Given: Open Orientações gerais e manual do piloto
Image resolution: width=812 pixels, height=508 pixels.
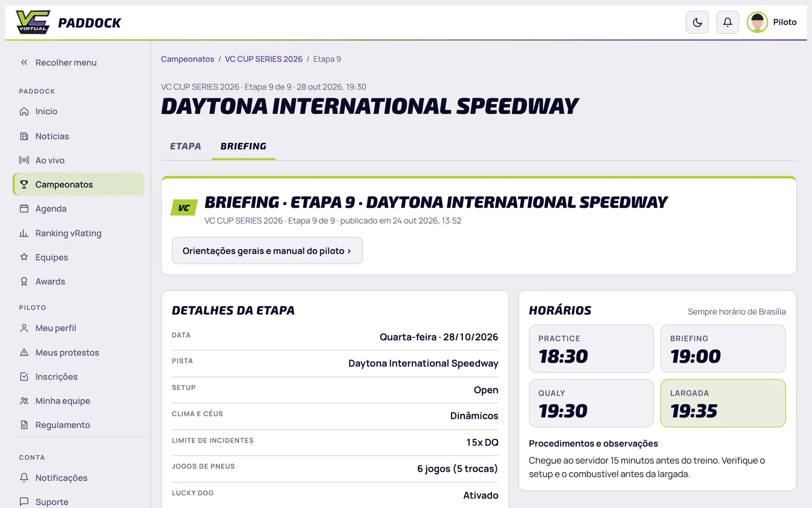Looking at the screenshot, I should point(267,250).
